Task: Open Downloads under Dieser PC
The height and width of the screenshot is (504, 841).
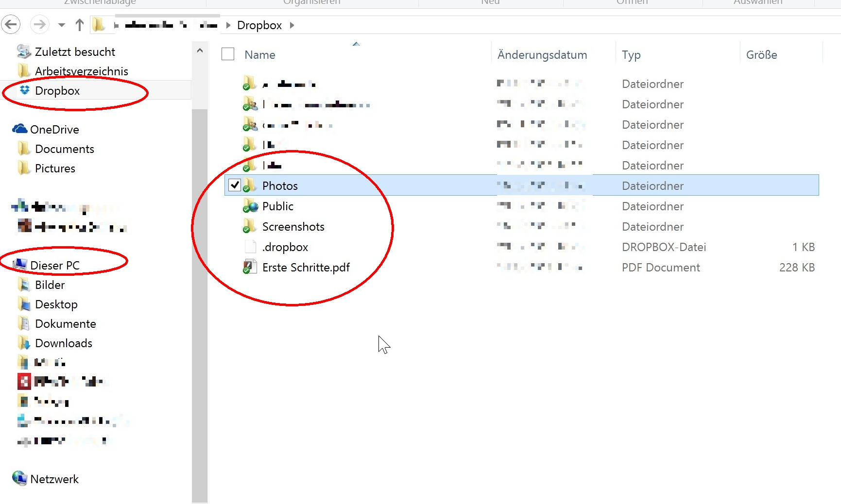Action: [63, 343]
